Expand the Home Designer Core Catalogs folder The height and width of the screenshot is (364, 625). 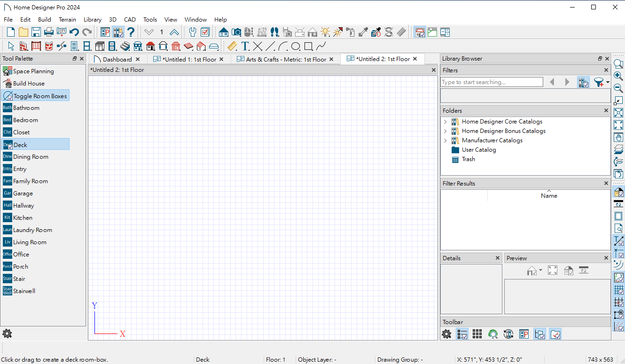(x=445, y=122)
